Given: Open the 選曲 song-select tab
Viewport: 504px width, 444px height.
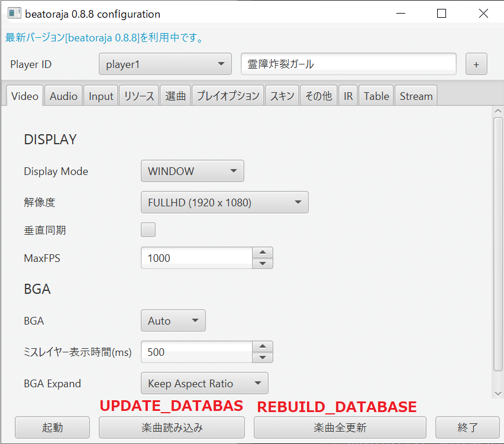Looking at the screenshot, I should click(175, 95).
